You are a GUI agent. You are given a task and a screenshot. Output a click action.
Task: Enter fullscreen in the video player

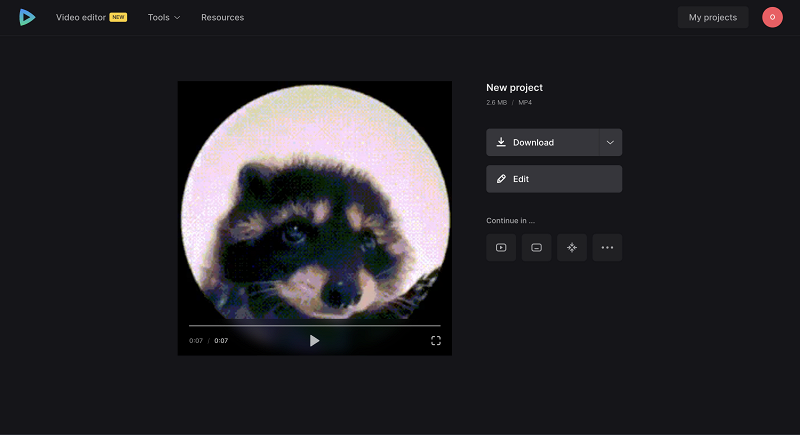436,341
